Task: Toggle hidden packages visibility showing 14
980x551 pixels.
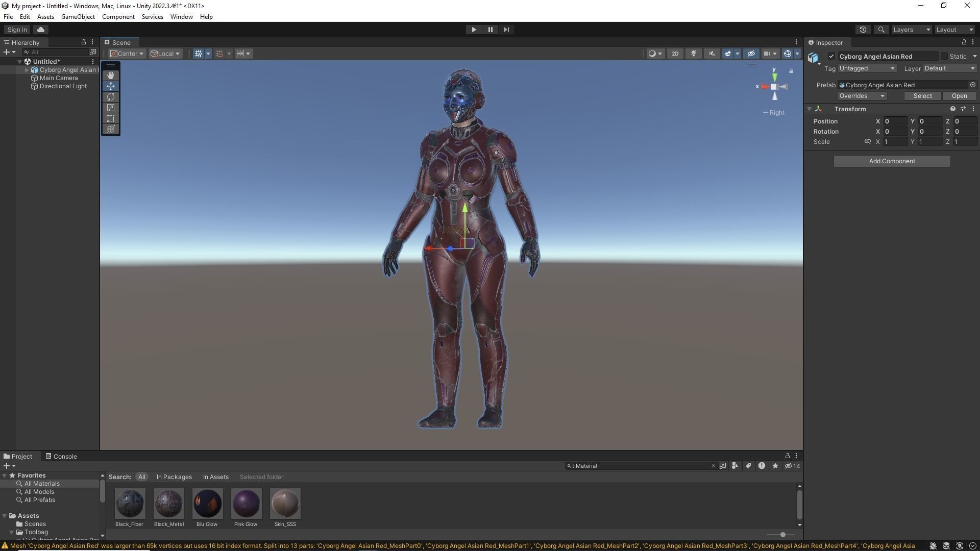Action: tap(793, 466)
